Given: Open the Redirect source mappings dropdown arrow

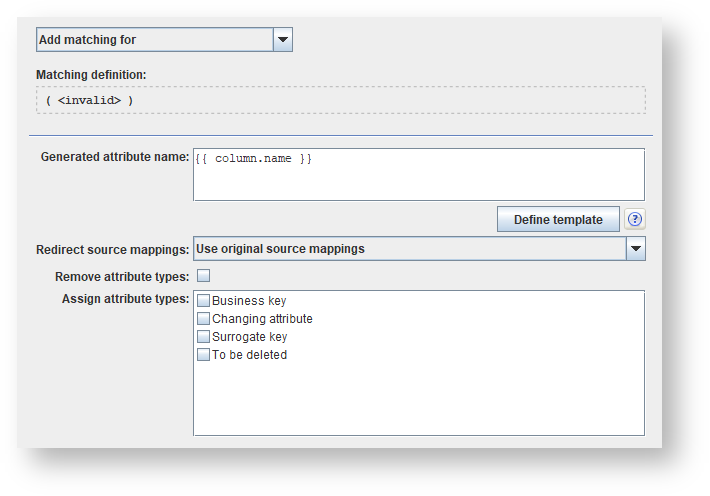Looking at the screenshot, I should (636, 249).
